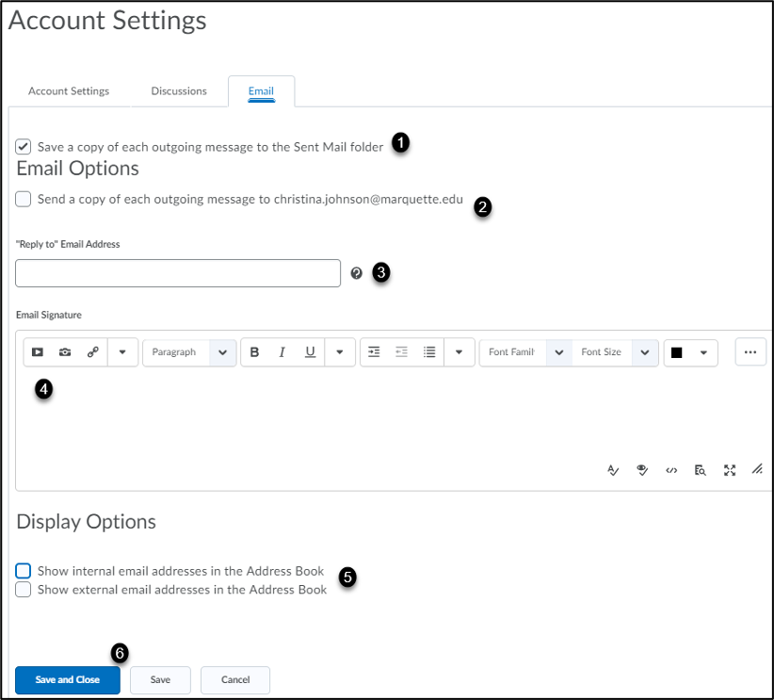Uncheck Save a copy to Sent Mail folder
Image resolution: width=774 pixels, height=700 pixels.
[x=24, y=147]
